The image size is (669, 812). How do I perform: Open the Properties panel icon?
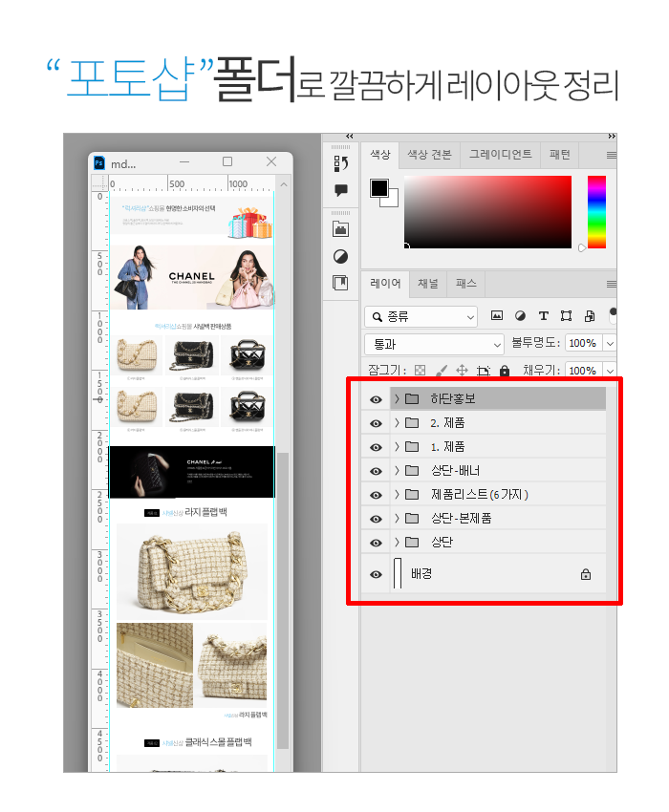[x=340, y=283]
